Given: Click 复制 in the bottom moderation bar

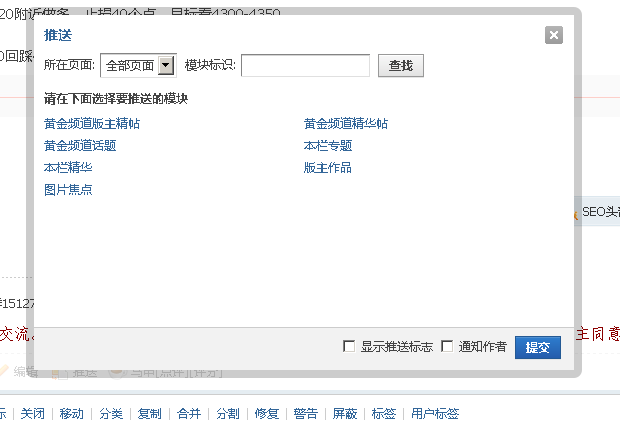Looking at the screenshot, I should (x=149, y=414).
